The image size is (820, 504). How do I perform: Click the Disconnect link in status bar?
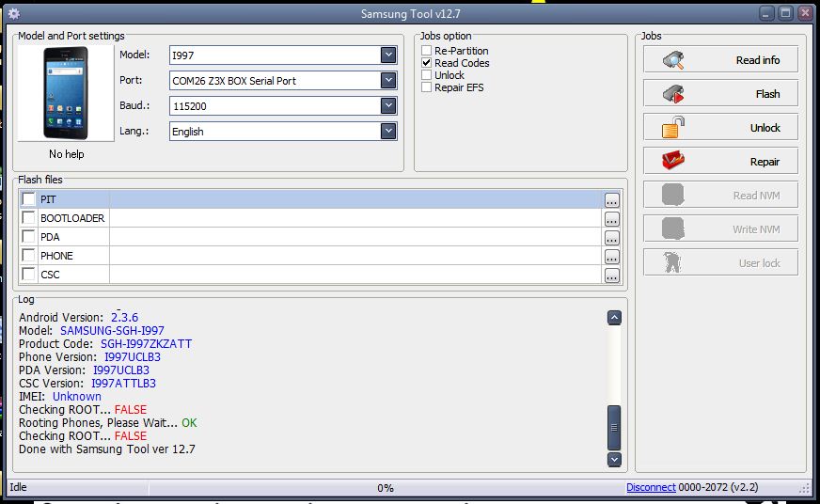click(x=651, y=487)
